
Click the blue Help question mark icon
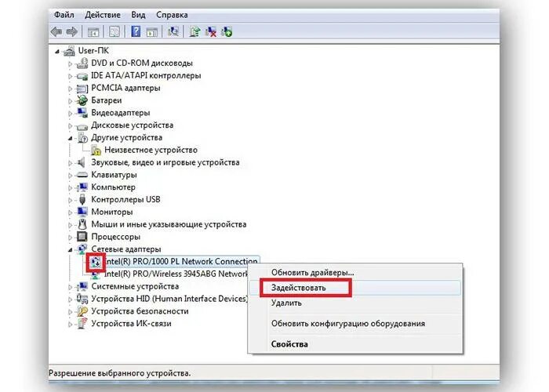coord(136,31)
